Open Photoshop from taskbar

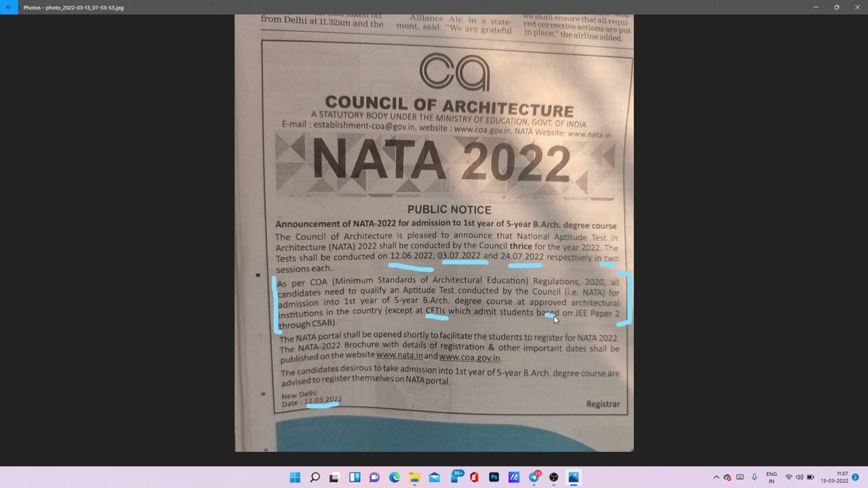pyautogui.click(x=494, y=477)
